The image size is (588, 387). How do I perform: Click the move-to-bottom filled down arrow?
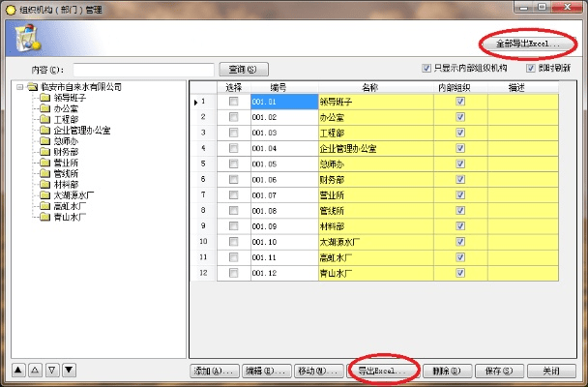coord(69,371)
